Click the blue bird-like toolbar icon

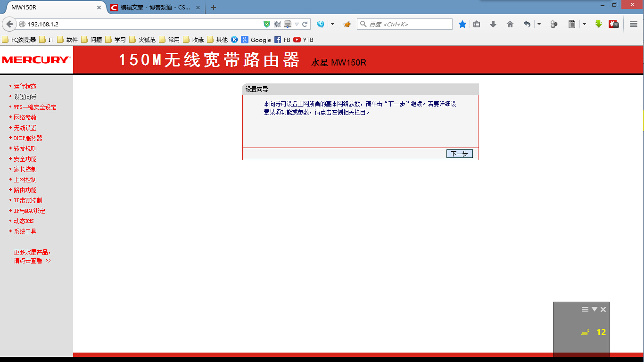321,24
